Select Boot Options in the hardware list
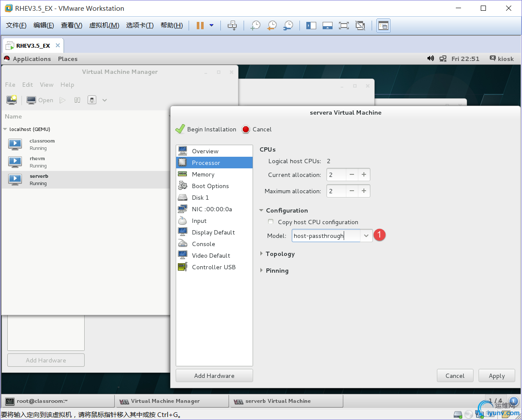 (x=214, y=186)
